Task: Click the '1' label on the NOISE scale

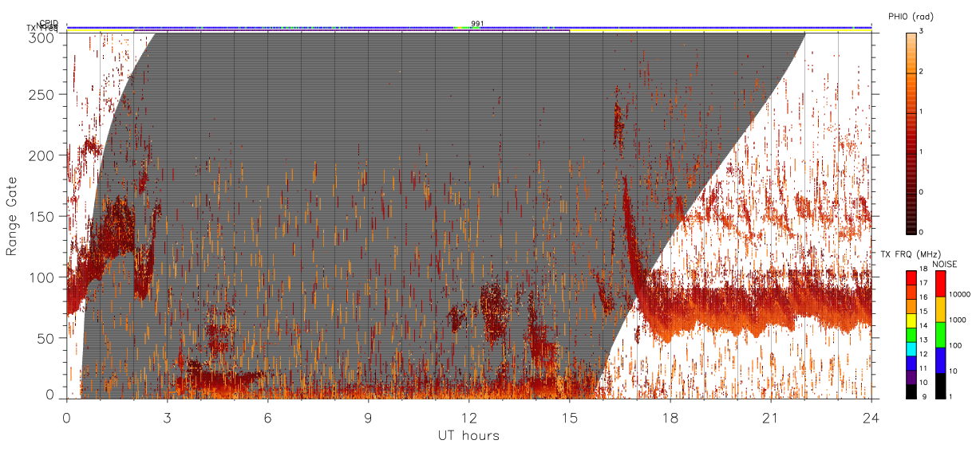Action: tap(950, 397)
